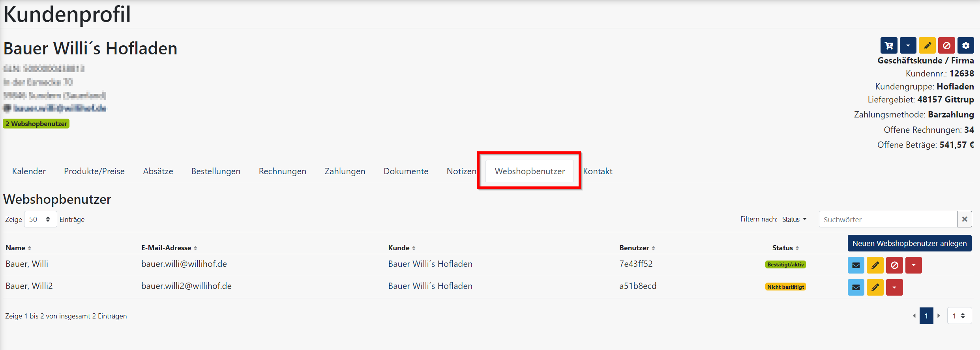
Task: Open the page number selector at the bottom right
Action: [x=959, y=316]
